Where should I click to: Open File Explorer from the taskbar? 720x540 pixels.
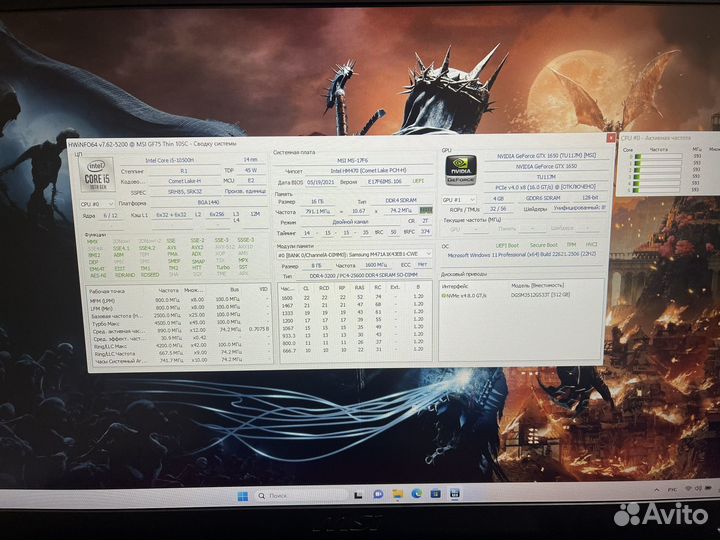[398, 494]
